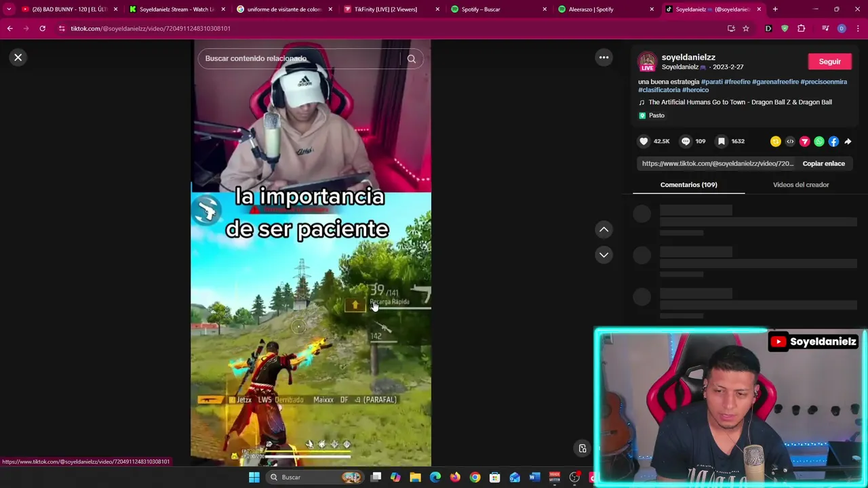The width and height of the screenshot is (868, 488).
Task: Open Task View from the taskbar
Action: click(x=376, y=477)
